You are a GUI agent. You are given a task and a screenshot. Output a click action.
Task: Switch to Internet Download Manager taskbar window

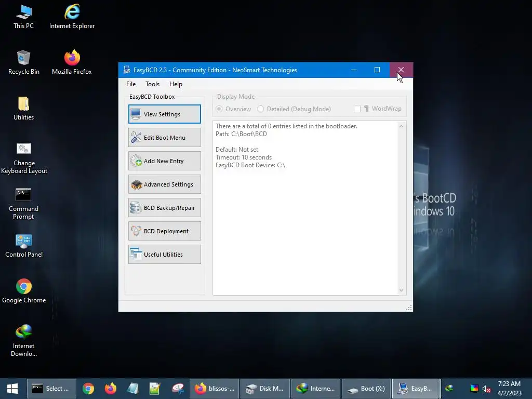(x=315, y=389)
